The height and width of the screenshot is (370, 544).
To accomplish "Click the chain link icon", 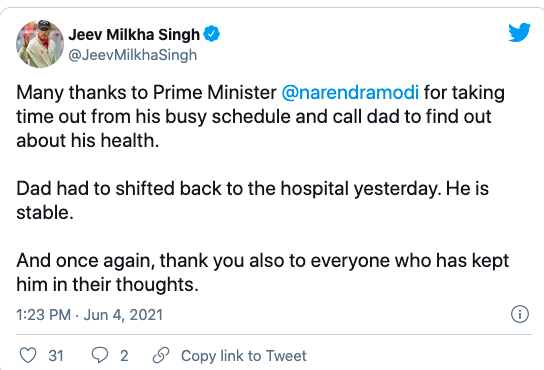I will point(161,355).
